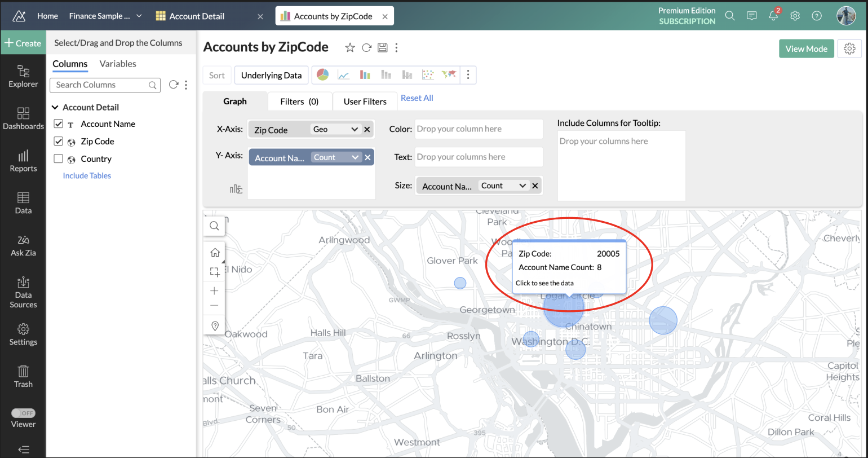868x458 pixels.
Task: Switch to the User Filters tab
Action: 365,102
